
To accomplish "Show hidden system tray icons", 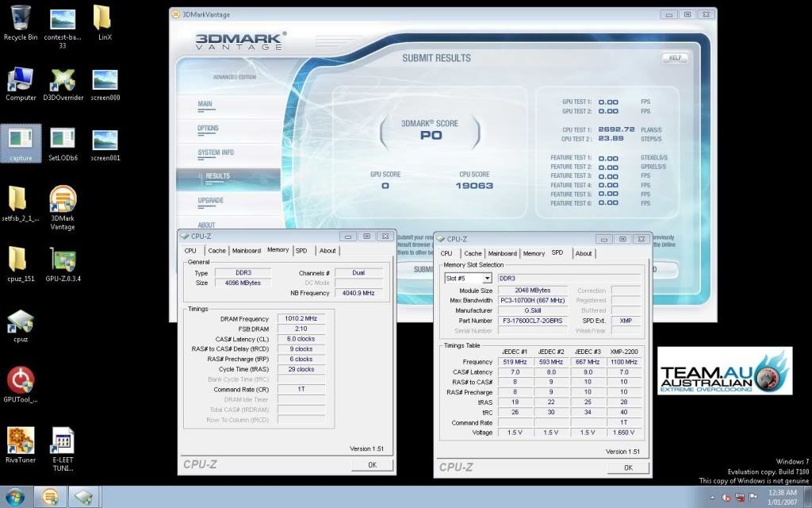I will coord(712,498).
